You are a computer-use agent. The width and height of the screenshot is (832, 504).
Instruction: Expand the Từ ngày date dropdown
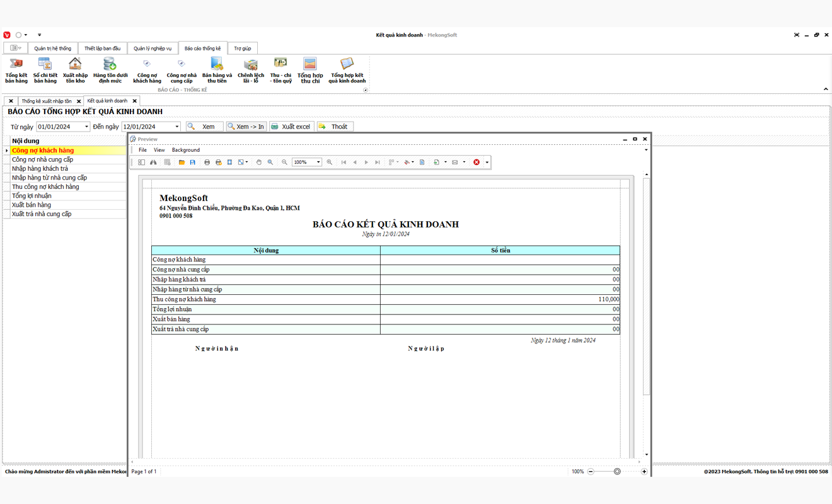click(x=86, y=127)
